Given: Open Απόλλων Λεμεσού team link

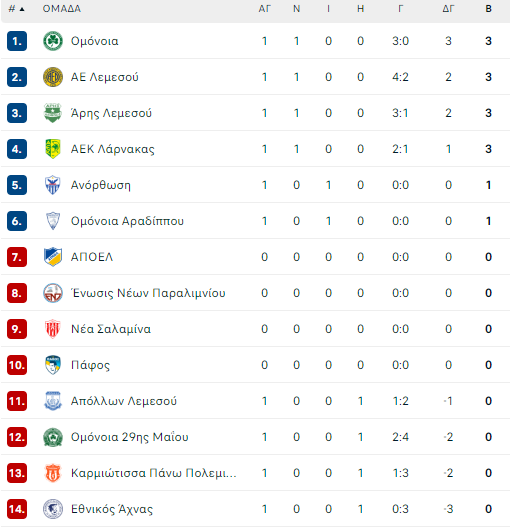Looking at the screenshot, I should click(124, 401).
